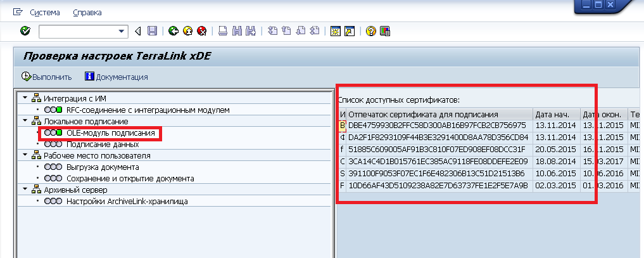644x258 pixels.
Task: Click the yellow Exit up-arrow icon
Action: click(188, 30)
